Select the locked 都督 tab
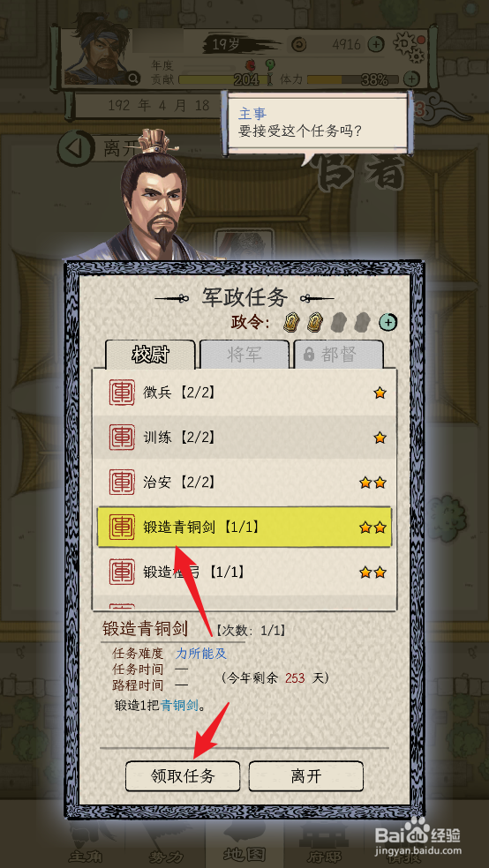Viewport: 489px width, 868px height. pyautogui.click(x=338, y=355)
